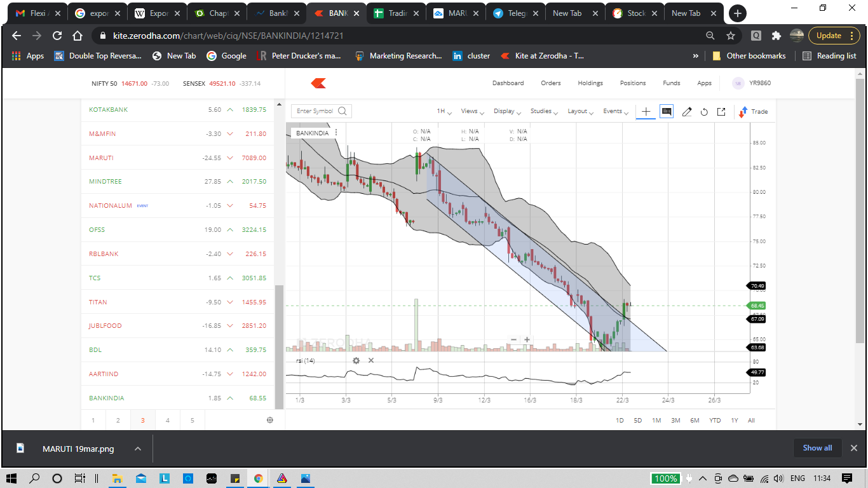
Task: Click Show all downloads
Action: pyautogui.click(x=817, y=448)
